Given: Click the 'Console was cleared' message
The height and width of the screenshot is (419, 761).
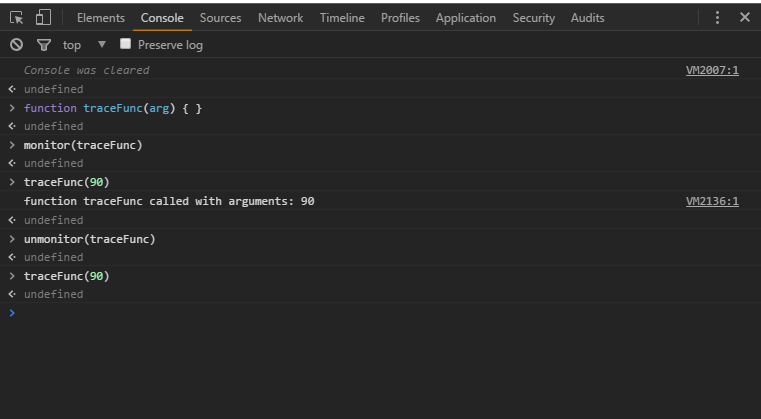Looking at the screenshot, I should (x=86, y=70).
